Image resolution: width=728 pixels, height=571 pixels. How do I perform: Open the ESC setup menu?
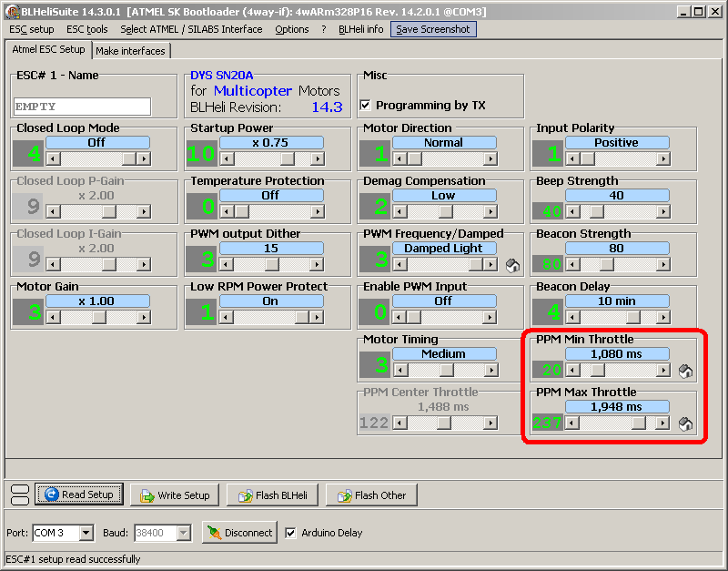(x=32, y=29)
